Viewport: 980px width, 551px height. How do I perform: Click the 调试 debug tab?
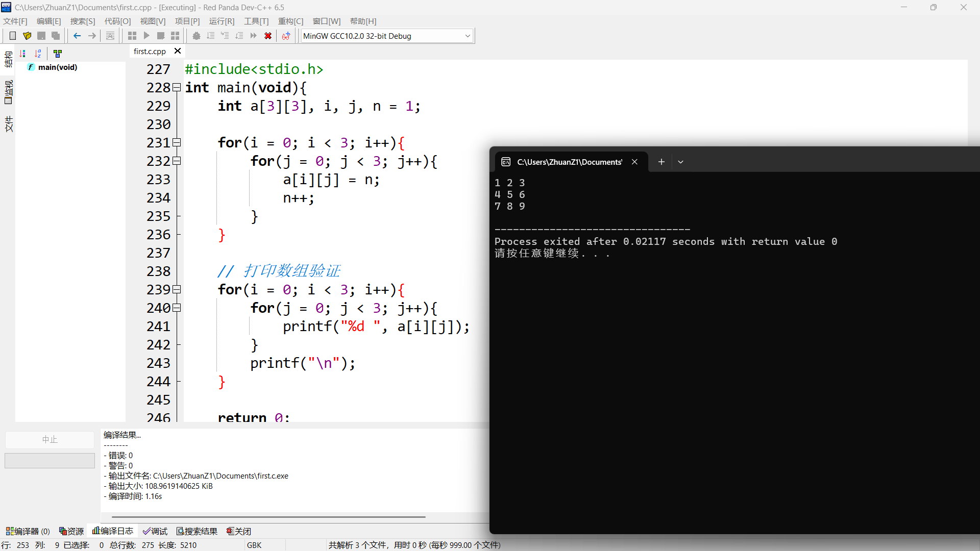pos(155,531)
